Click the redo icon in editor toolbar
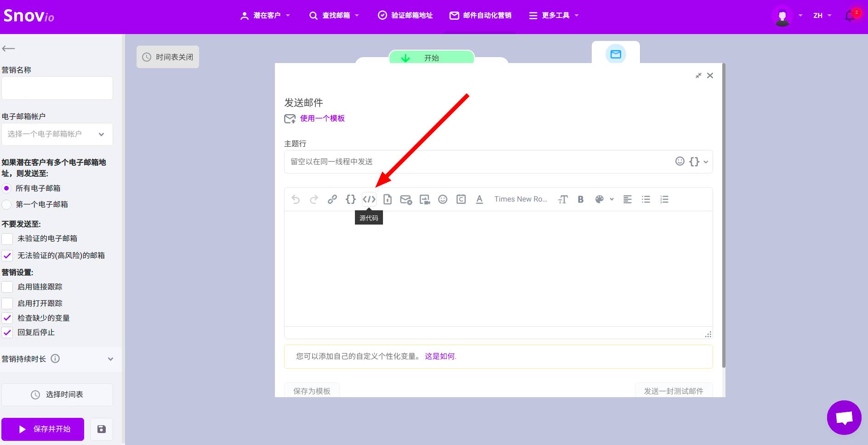Viewport: 868px width, 445px height. [314, 199]
